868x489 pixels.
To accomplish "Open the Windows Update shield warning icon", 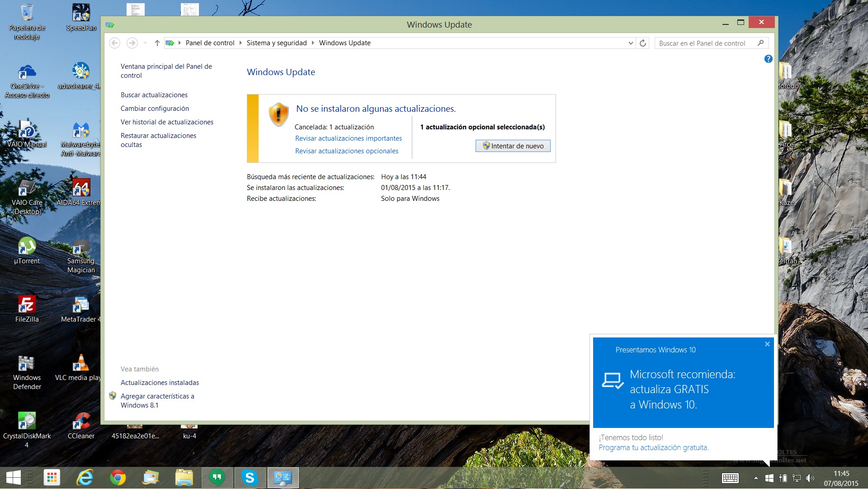I will pos(278,115).
